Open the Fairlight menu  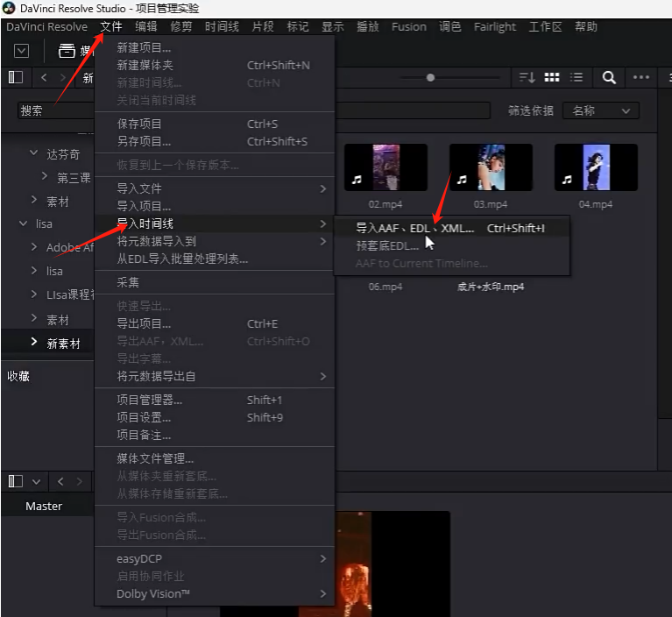coord(494,26)
